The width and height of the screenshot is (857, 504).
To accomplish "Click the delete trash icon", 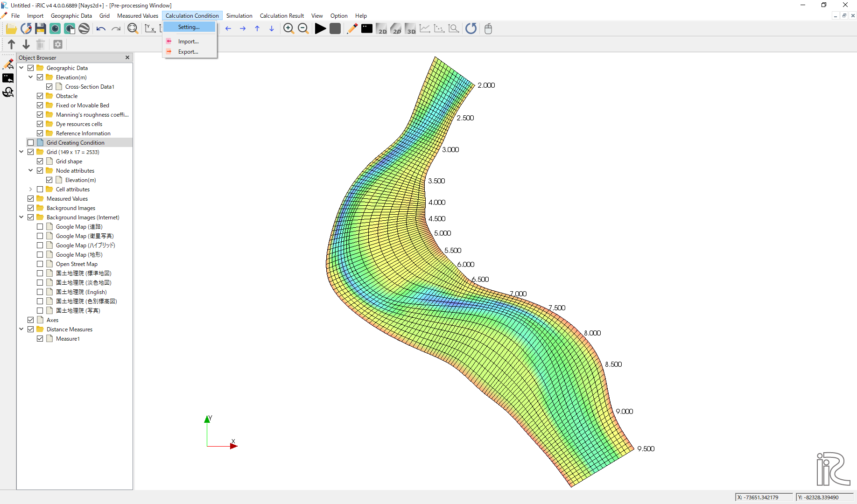I will tap(41, 44).
